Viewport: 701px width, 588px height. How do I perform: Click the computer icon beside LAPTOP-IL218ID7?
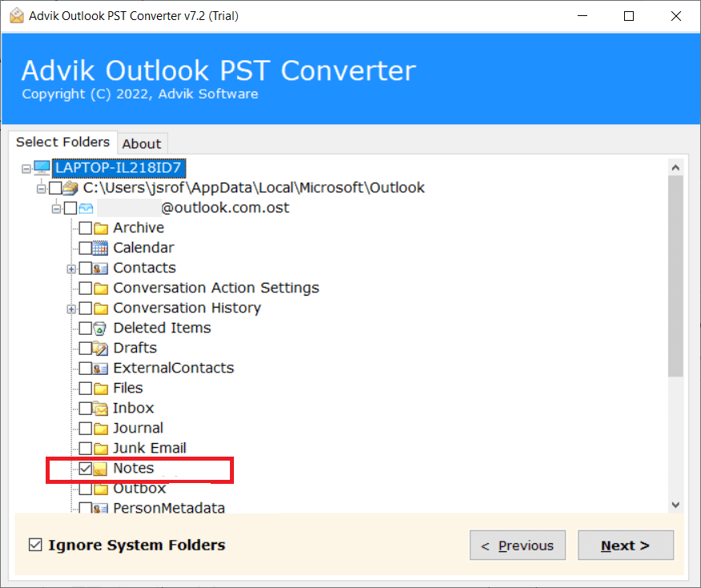(x=42, y=168)
